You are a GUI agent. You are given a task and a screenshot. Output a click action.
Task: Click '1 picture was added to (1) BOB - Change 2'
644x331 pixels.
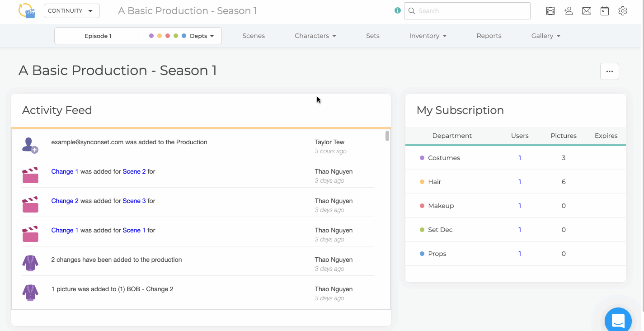112,289
